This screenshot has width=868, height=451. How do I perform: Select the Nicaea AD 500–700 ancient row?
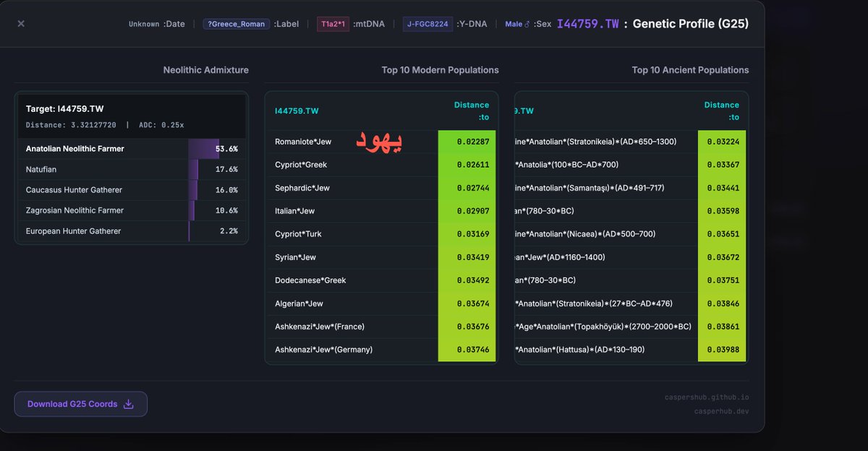[x=631, y=234]
